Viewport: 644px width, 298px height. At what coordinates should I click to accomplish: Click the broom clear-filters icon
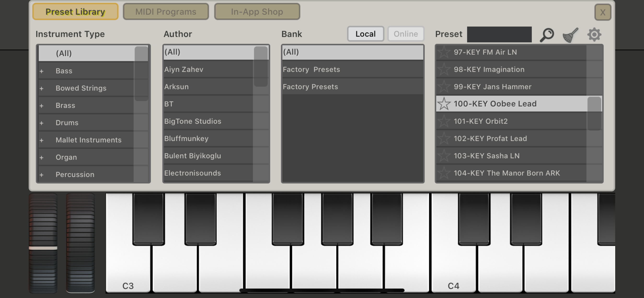point(570,35)
